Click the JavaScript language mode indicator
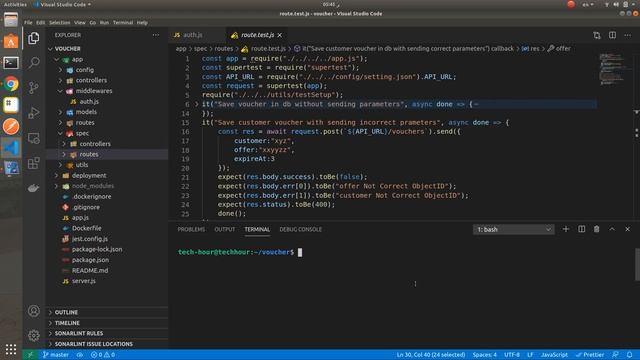Screen dimensions: 640x360 click(x=554, y=355)
